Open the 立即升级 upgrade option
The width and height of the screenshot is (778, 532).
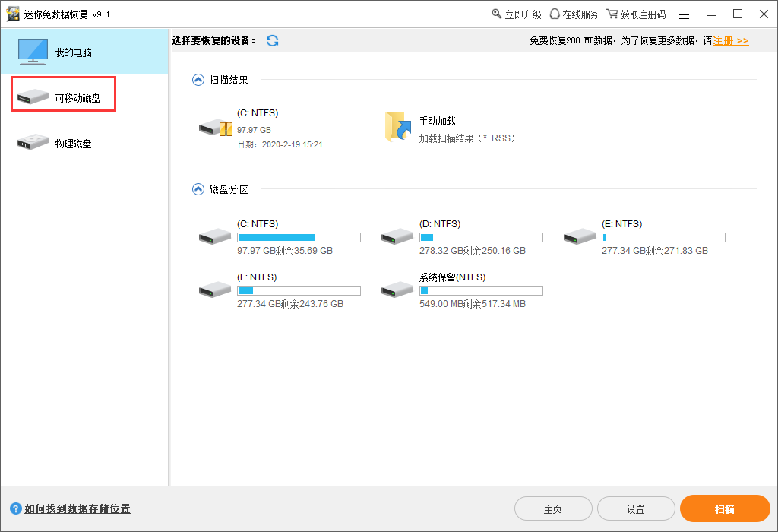pos(517,14)
